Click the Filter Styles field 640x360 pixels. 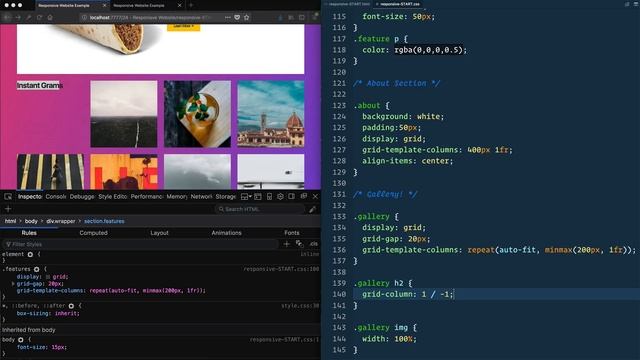pyautogui.click(x=140, y=244)
